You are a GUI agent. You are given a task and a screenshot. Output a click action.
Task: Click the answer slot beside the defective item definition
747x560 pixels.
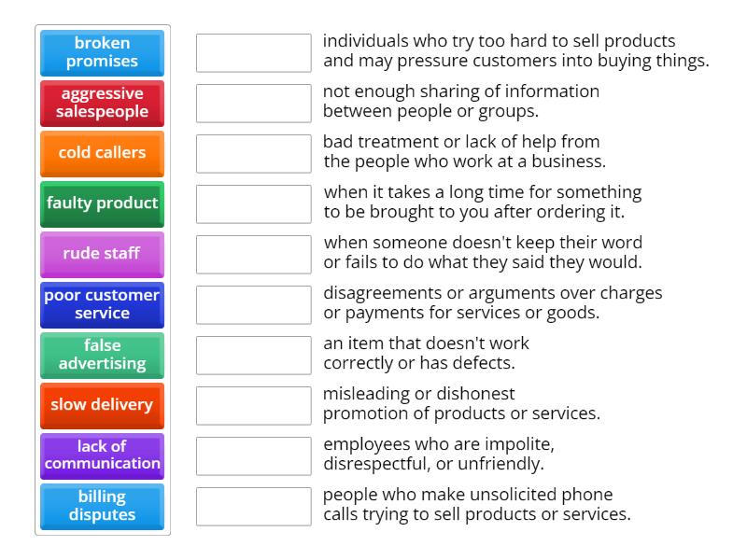pos(253,355)
